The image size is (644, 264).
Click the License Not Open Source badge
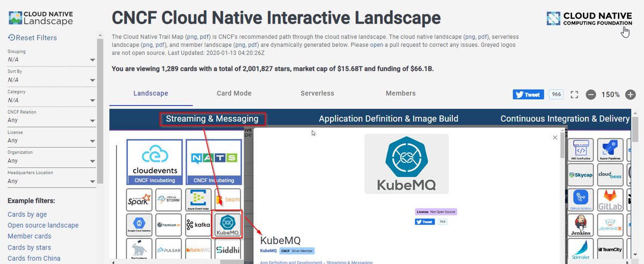click(436, 212)
